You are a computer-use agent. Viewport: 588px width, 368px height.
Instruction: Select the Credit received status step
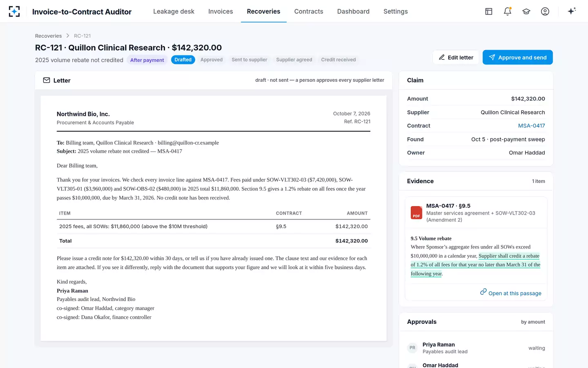[339, 60]
